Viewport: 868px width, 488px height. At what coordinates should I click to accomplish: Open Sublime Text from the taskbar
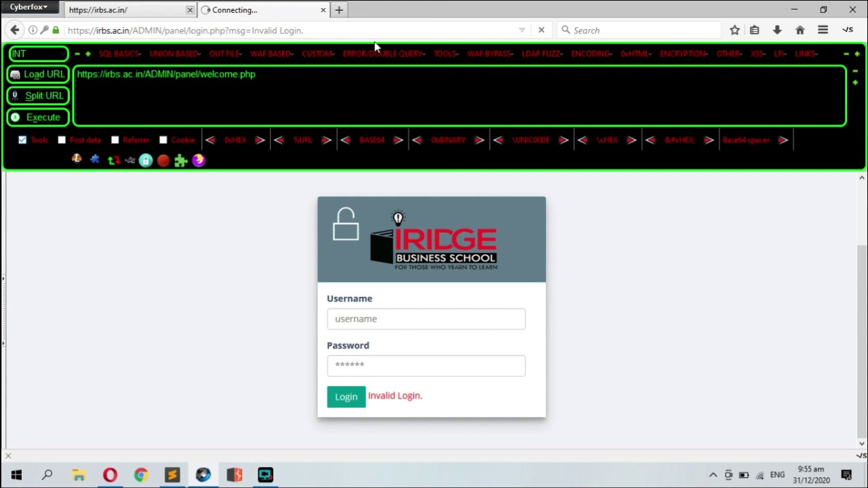click(x=172, y=474)
